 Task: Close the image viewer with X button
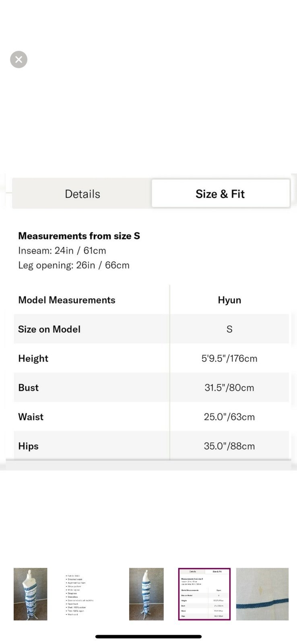(x=19, y=60)
